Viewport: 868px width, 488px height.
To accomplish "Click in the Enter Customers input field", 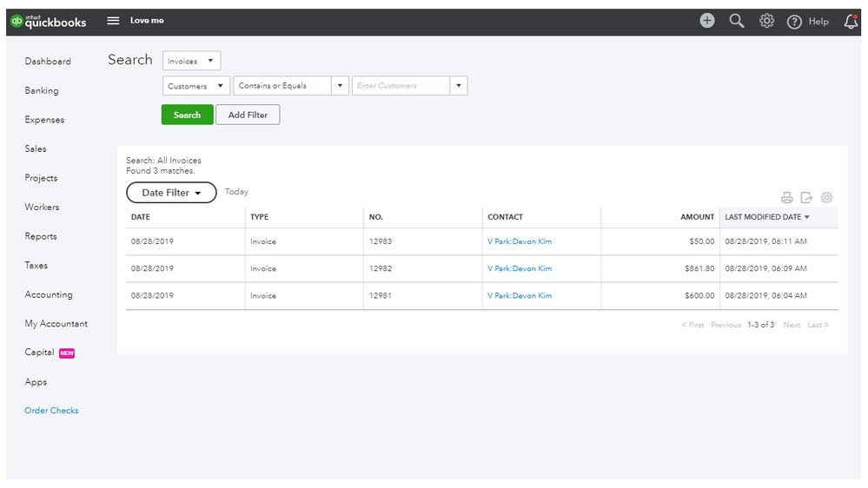I will (401, 86).
